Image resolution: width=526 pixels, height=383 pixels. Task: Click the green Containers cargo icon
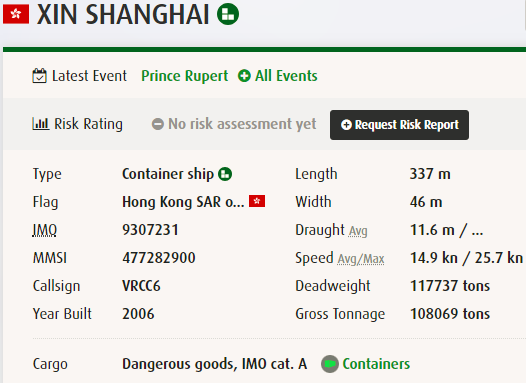330,364
